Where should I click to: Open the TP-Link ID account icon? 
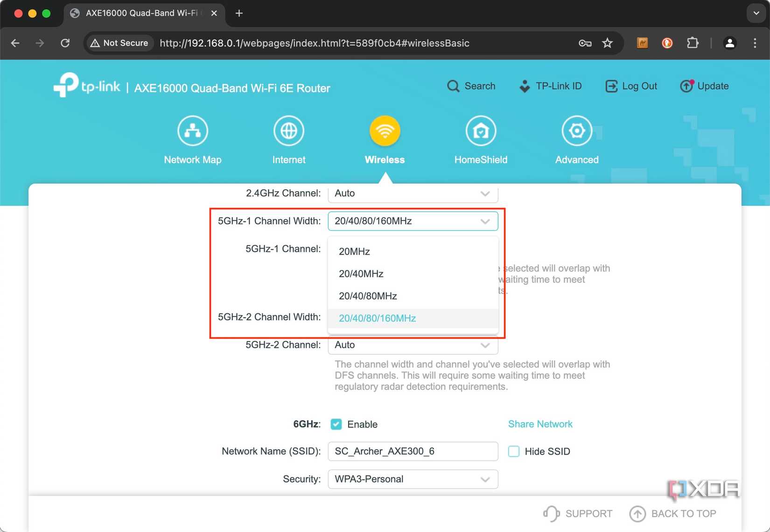pos(525,86)
